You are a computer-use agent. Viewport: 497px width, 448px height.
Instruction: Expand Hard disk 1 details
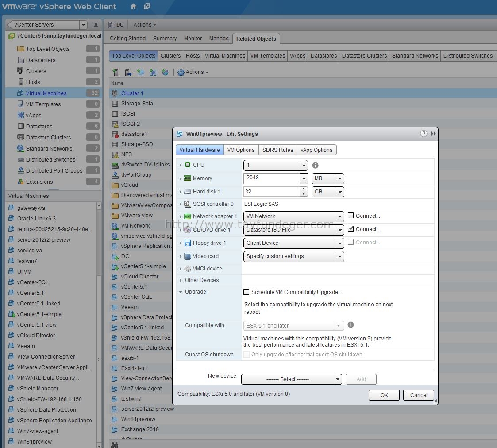coord(181,192)
